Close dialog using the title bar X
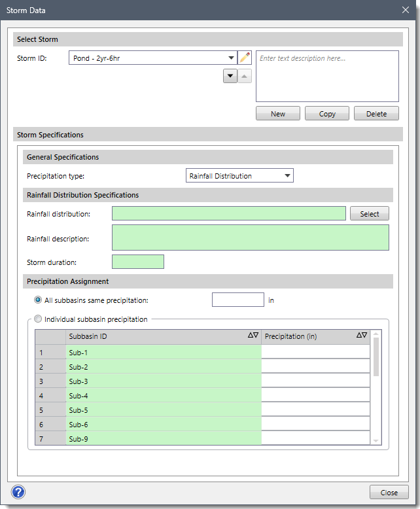 pyautogui.click(x=405, y=10)
